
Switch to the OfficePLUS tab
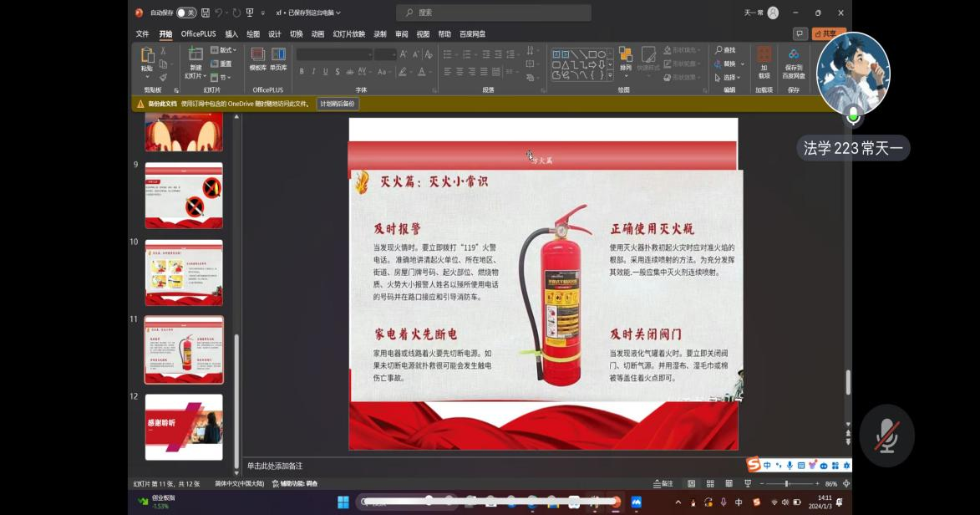198,33
